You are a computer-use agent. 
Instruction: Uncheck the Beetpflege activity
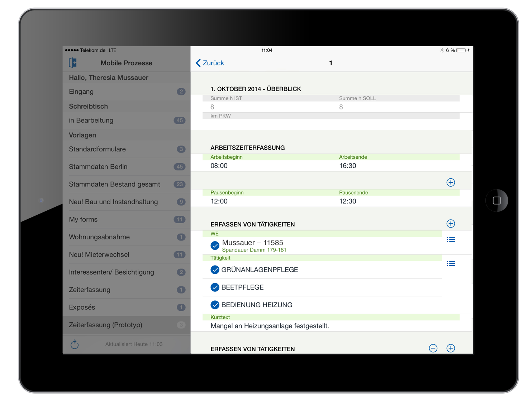point(215,287)
